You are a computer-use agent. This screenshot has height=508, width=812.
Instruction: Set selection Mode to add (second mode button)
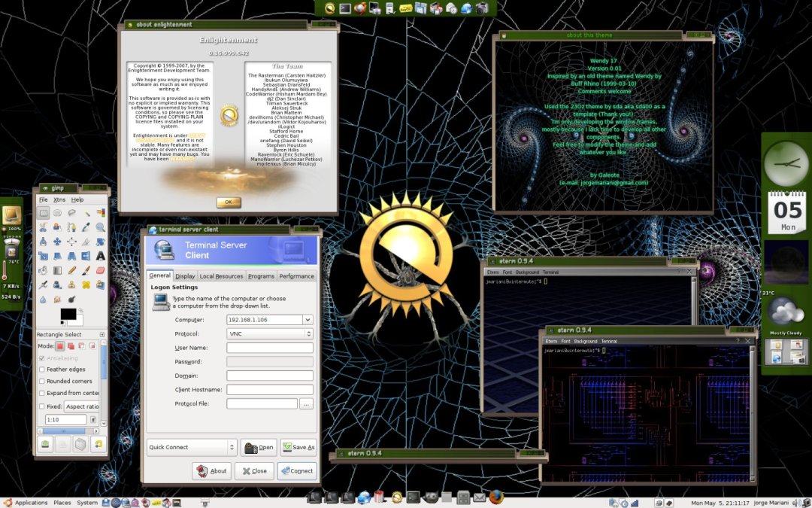pyautogui.click(x=71, y=346)
